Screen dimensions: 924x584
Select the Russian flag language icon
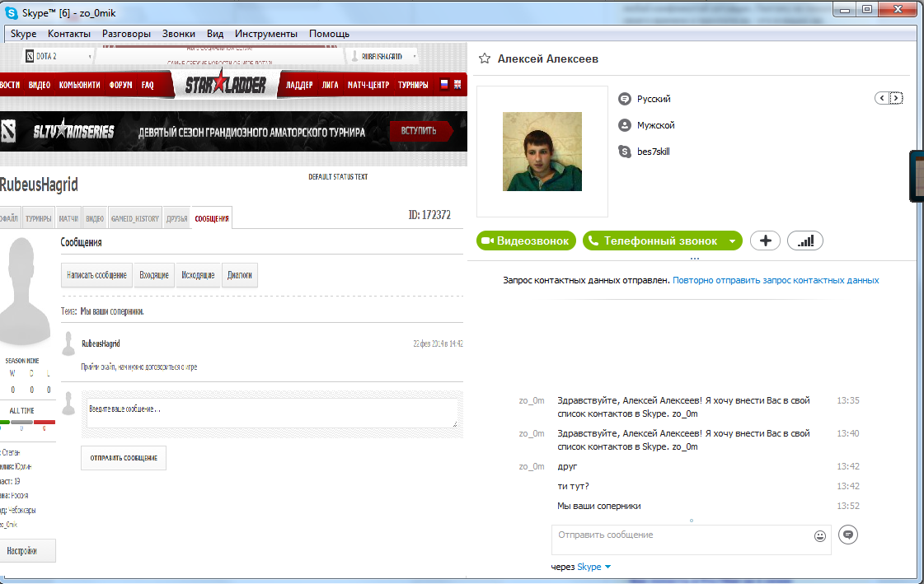coord(444,85)
